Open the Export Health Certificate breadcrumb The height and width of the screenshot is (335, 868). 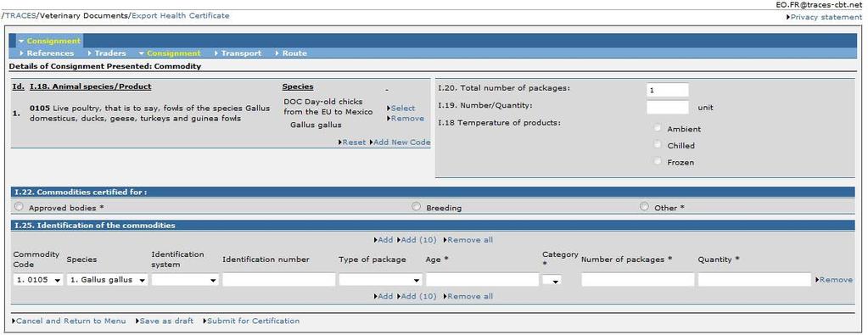point(180,15)
